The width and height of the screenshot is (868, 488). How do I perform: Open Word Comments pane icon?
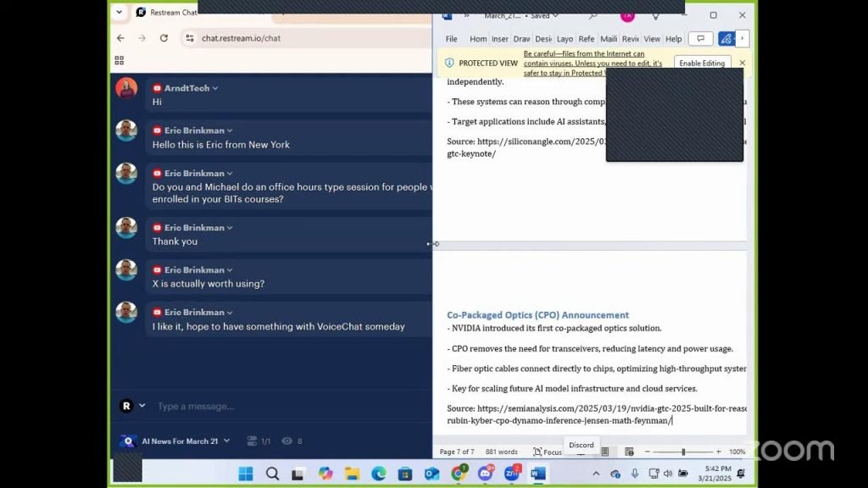tap(700, 39)
